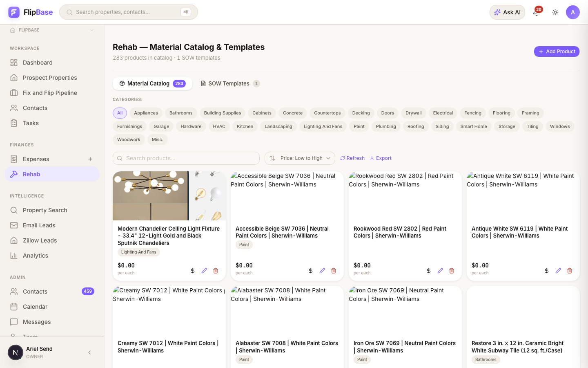Filter by Flooring category
Image resolution: width=588 pixels, height=368 pixels.
pyautogui.click(x=501, y=113)
